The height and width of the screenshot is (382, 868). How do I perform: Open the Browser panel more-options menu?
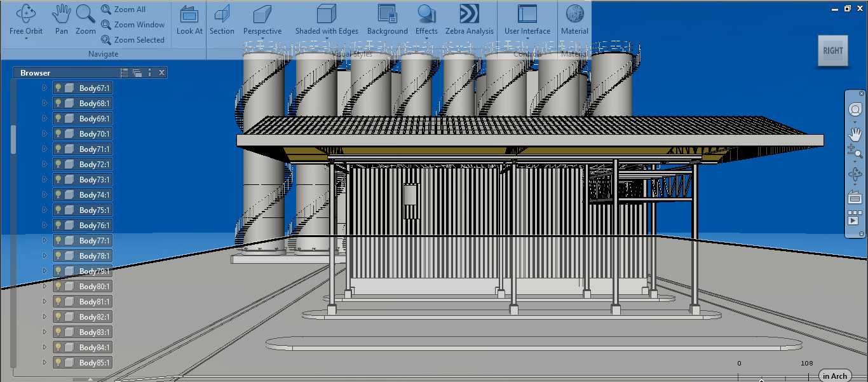coord(149,73)
